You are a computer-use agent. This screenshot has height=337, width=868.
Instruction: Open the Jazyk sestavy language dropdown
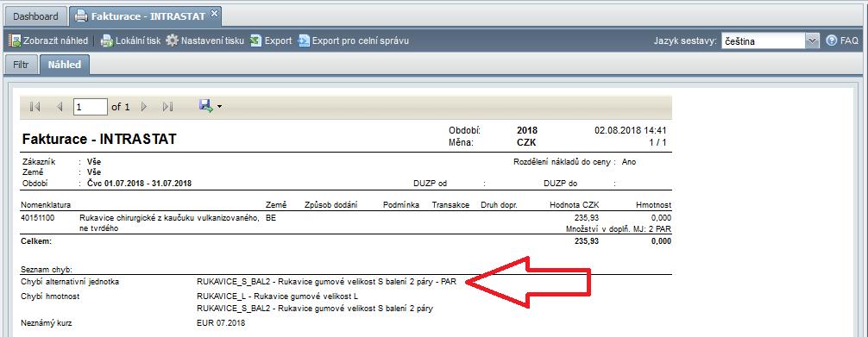(x=812, y=41)
